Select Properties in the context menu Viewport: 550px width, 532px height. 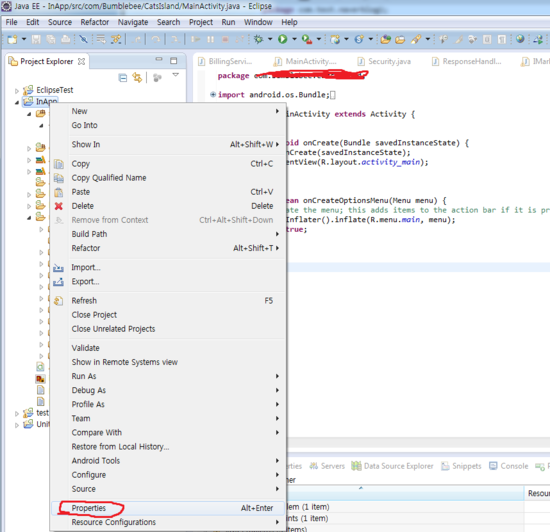tap(168, 508)
